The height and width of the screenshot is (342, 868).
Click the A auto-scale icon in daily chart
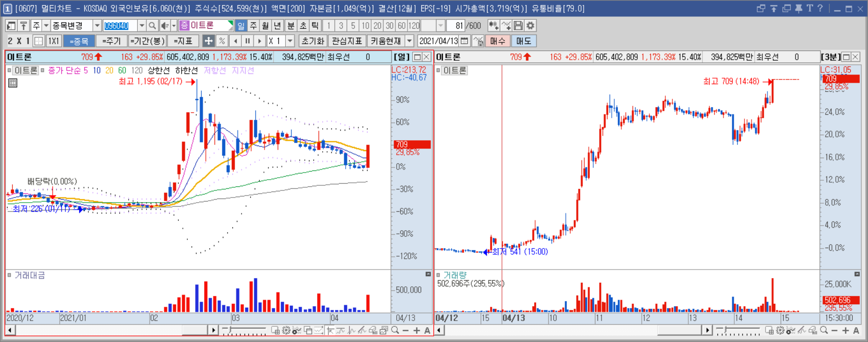point(427,331)
